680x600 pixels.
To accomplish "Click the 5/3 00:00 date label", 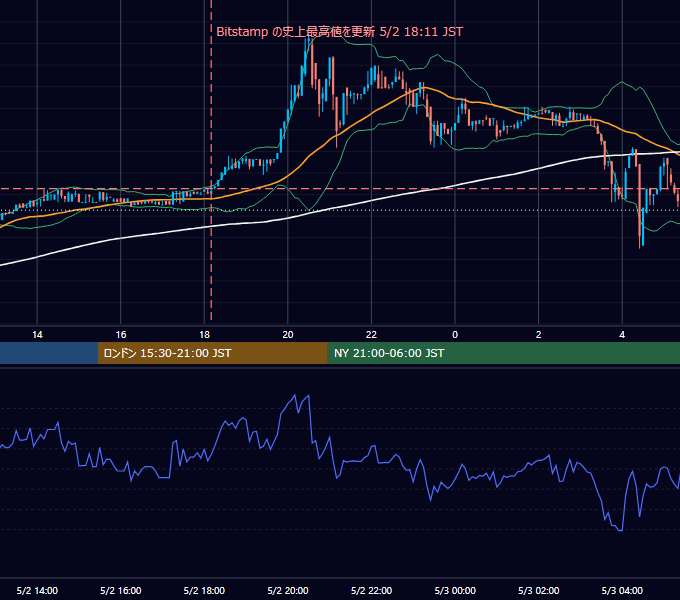I will pyautogui.click(x=455, y=590).
